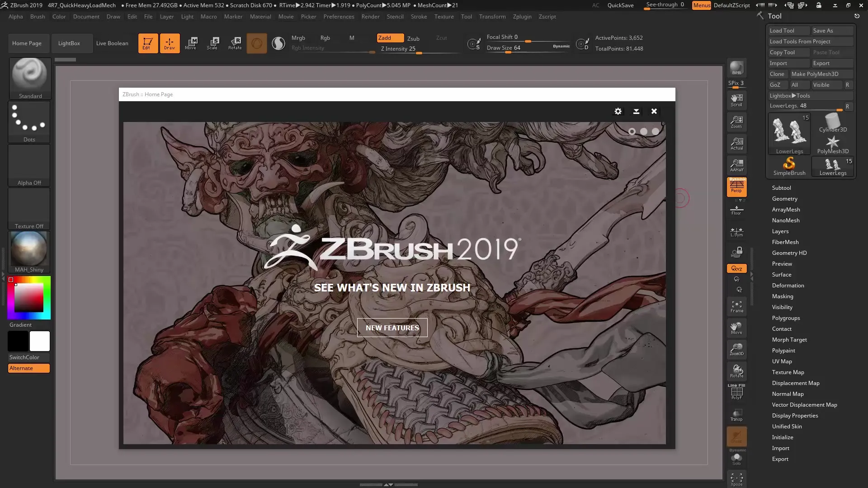Toggle Zsub mode

[x=413, y=38]
